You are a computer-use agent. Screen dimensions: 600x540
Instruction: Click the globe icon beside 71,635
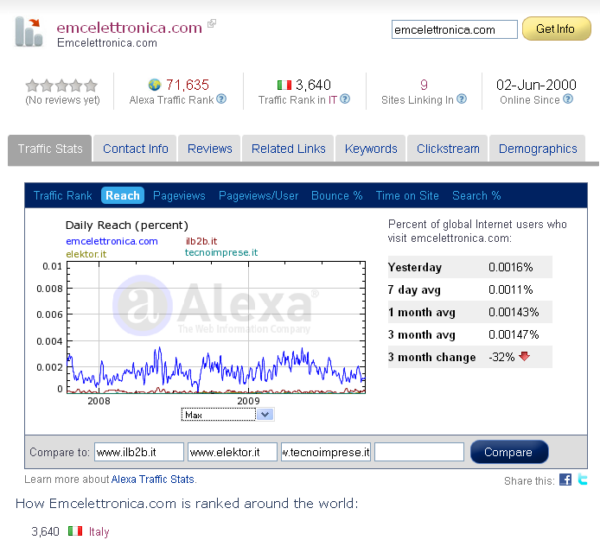[x=155, y=85]
